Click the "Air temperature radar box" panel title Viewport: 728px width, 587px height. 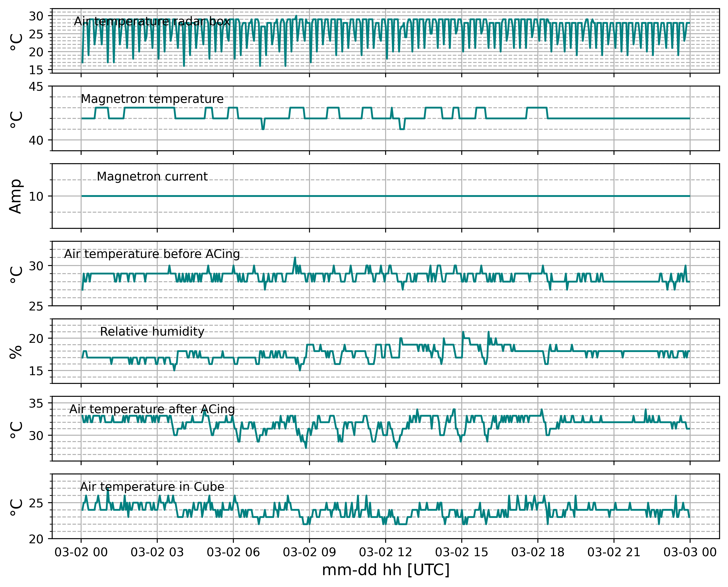click(x=152, y=21)
